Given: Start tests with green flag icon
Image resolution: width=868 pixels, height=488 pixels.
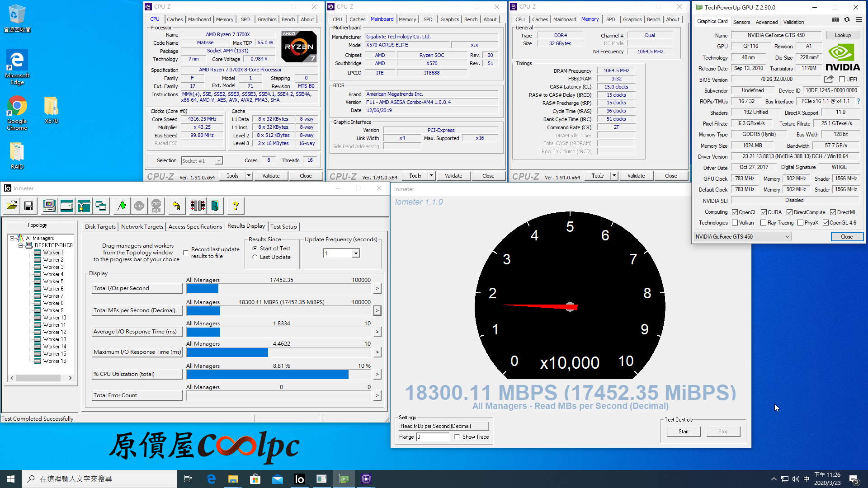Looking at the screenshot, I should [122, 206].
